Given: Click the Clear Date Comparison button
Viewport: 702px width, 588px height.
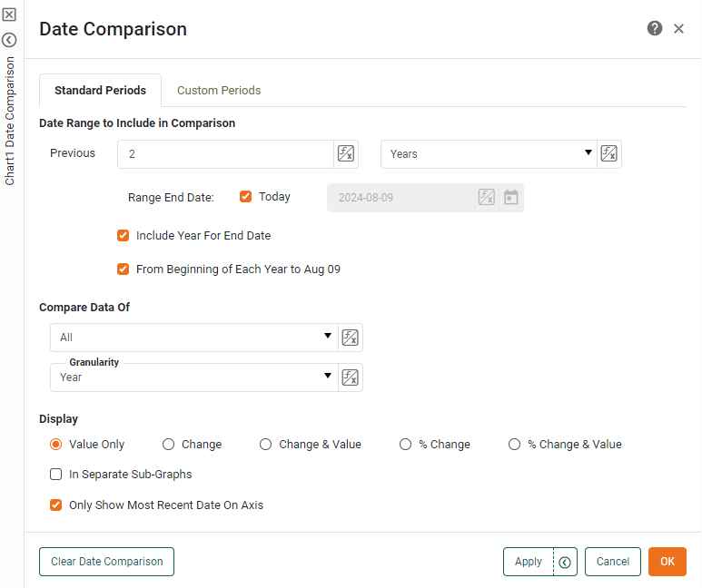Looking at the screenshot, I should [106, 562].
